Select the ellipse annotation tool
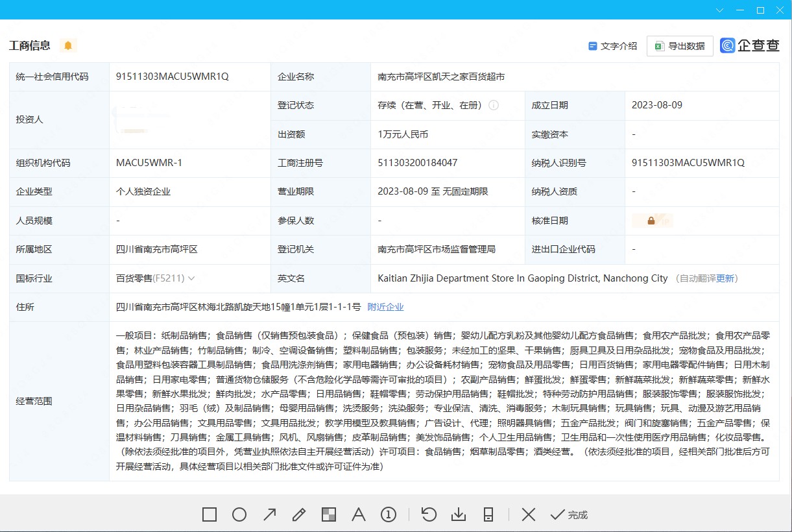Screen dimensions: 792x532 click(239, 514)
